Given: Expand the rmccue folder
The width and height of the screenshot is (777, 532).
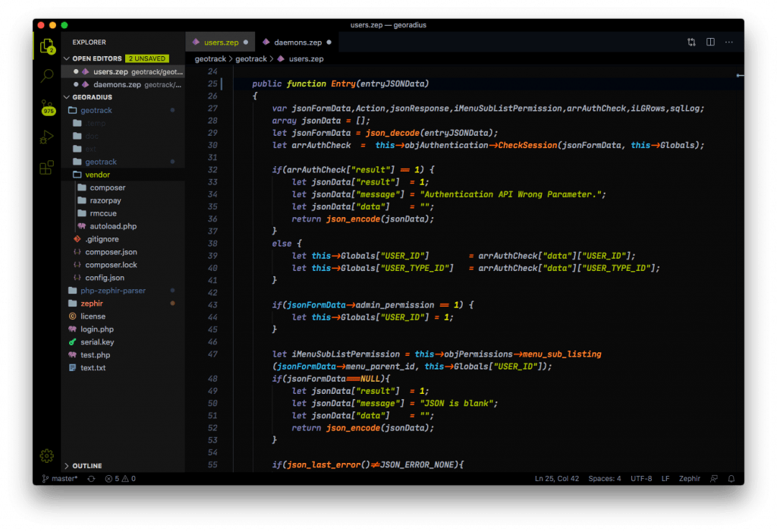Looking at the screenshot, I should click(123, 213).
